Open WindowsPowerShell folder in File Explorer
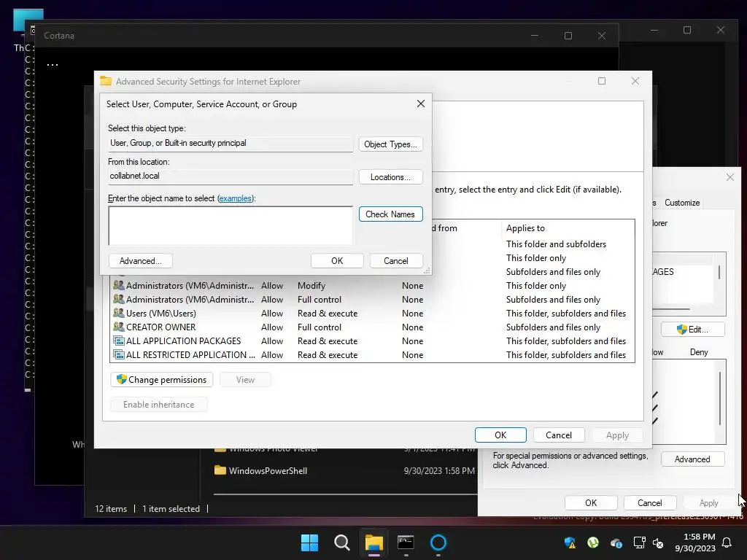This screenshot has height=560, width=747. pos(268,471)
